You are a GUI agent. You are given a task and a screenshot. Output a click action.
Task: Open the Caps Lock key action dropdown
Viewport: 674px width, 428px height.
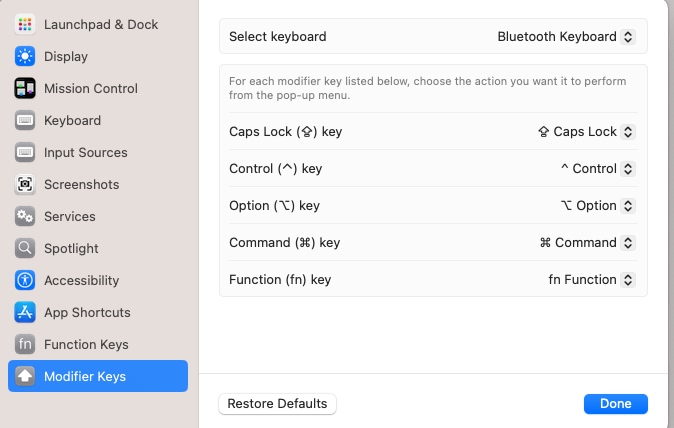(586, 132)
